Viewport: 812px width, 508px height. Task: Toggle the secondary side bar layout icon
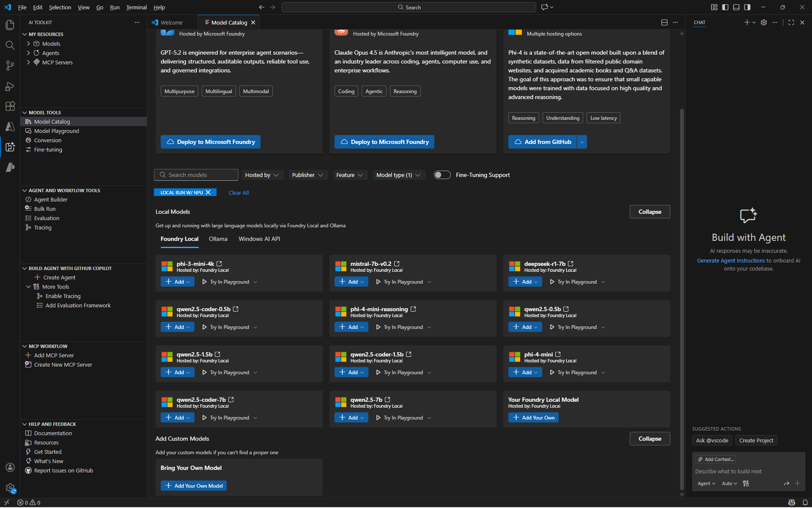[747, 7]
